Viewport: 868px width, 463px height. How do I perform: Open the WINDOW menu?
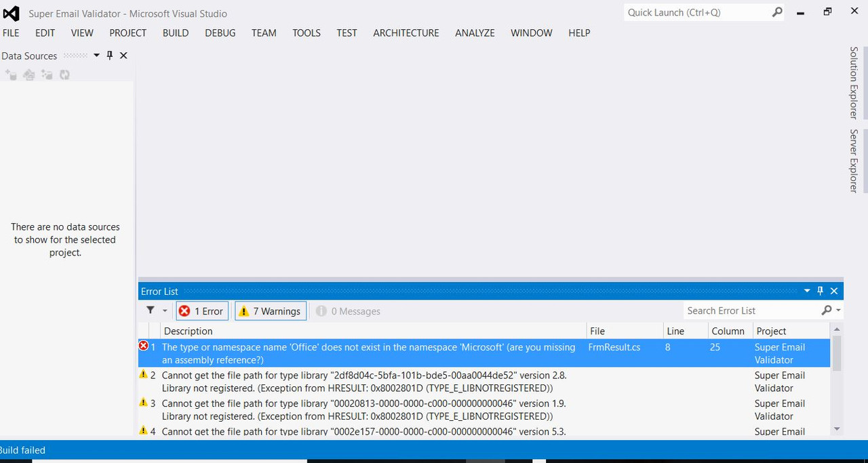click(x=532, y=33)
